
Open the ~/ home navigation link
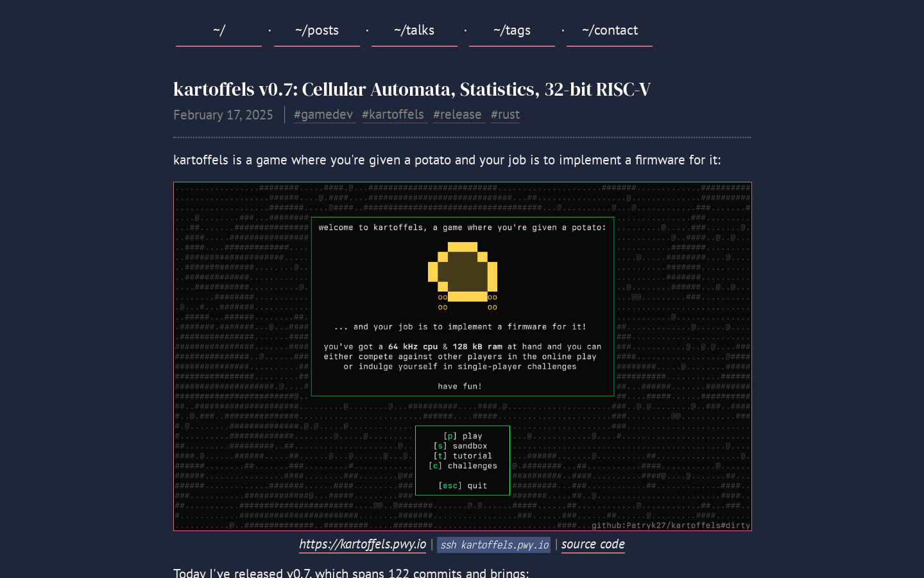pos(219,30)
